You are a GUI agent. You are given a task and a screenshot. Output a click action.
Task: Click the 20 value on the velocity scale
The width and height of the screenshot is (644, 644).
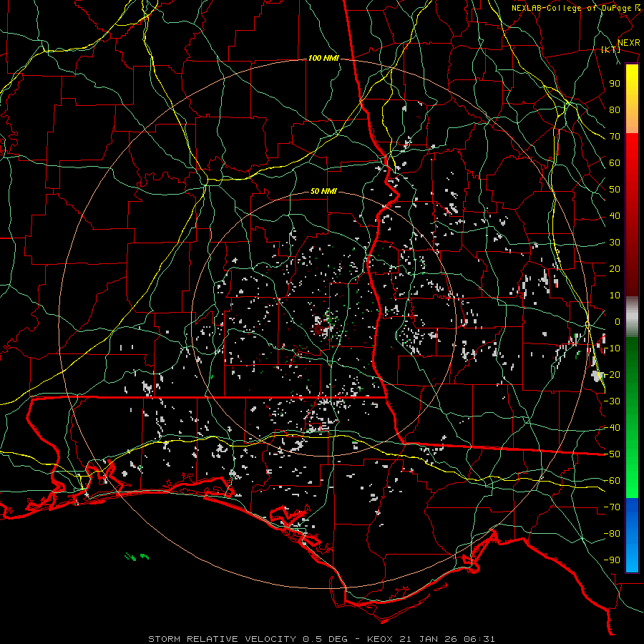pyautogui.click(x=615, y=268)
